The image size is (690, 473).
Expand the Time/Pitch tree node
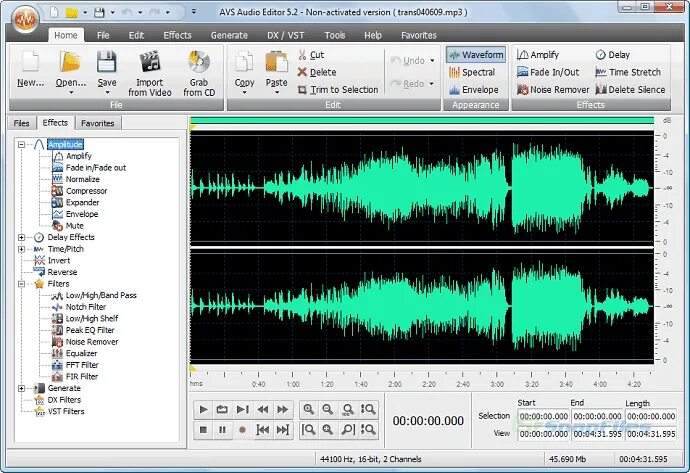pos(21,249)
